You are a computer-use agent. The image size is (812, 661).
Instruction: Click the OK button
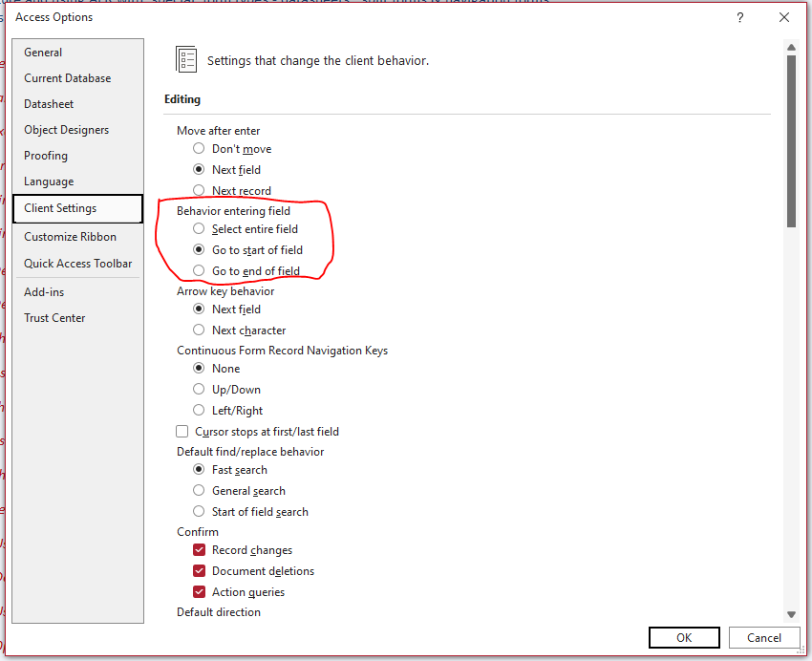click(684, 637)
